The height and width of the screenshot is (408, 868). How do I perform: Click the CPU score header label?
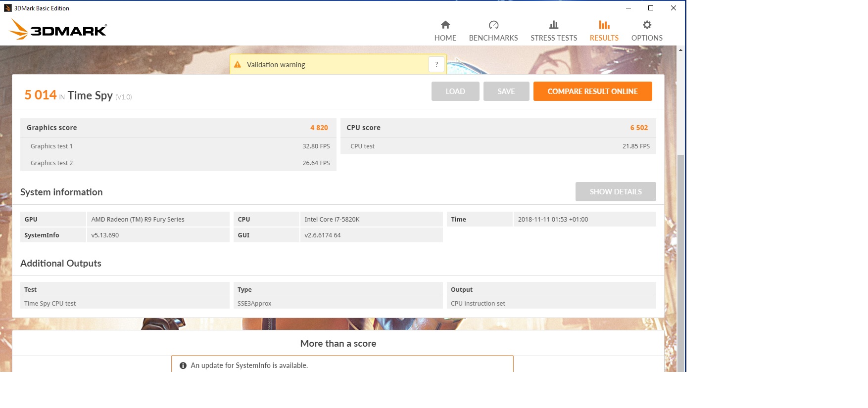pyautogui.click(x=364, y=128)
